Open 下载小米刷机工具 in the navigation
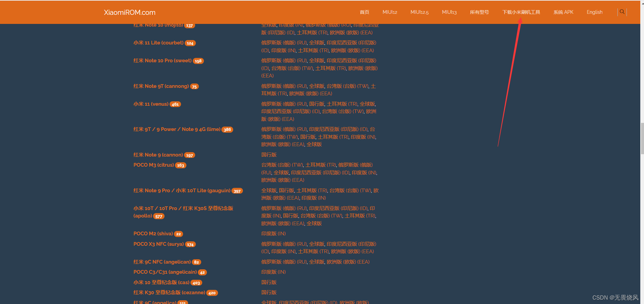The image size is (644, 304). (521, 12)
